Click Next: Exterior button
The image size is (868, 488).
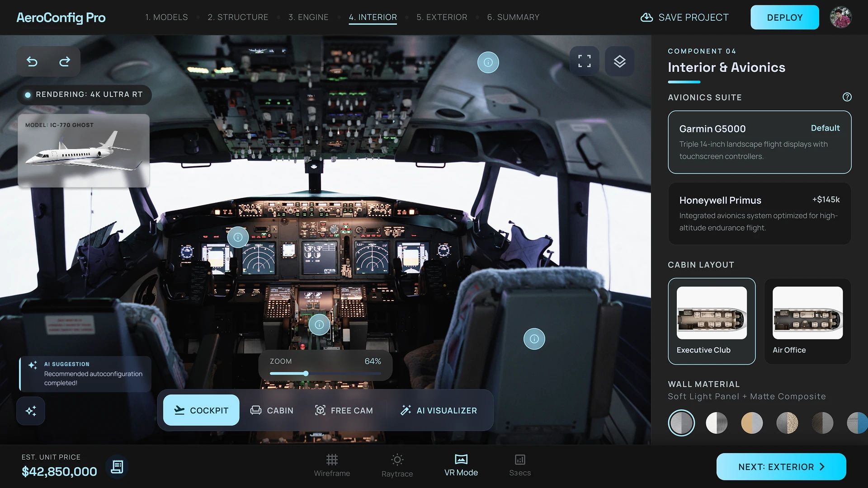(x=781, y=466)
